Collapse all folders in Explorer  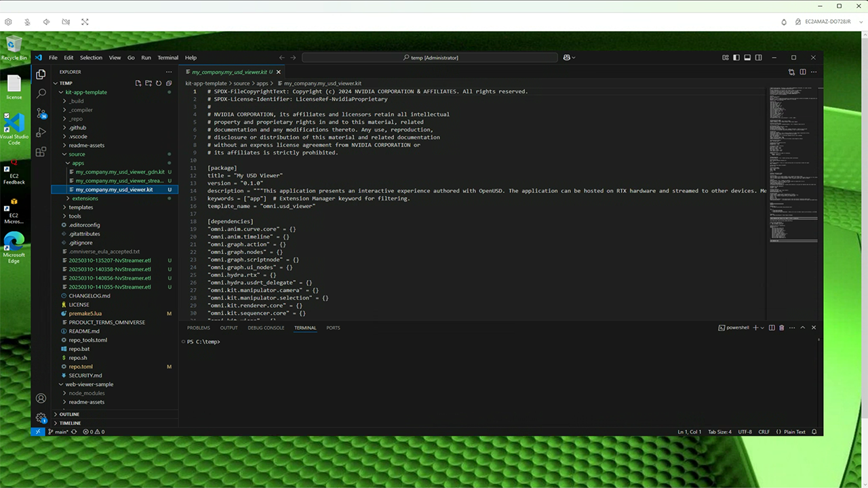tap(169, 83)
